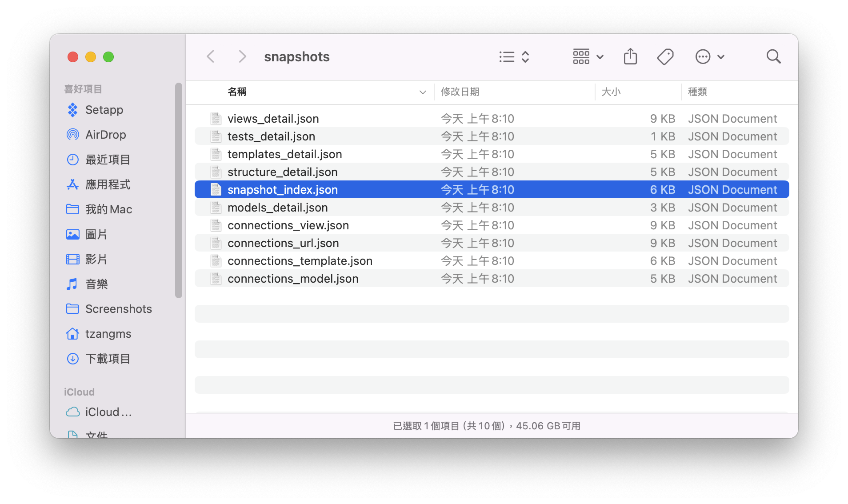Start a search with the magnifying glass icon
Image resolution: width=848 pixels, height=504 pixels.
click(773, 56)
